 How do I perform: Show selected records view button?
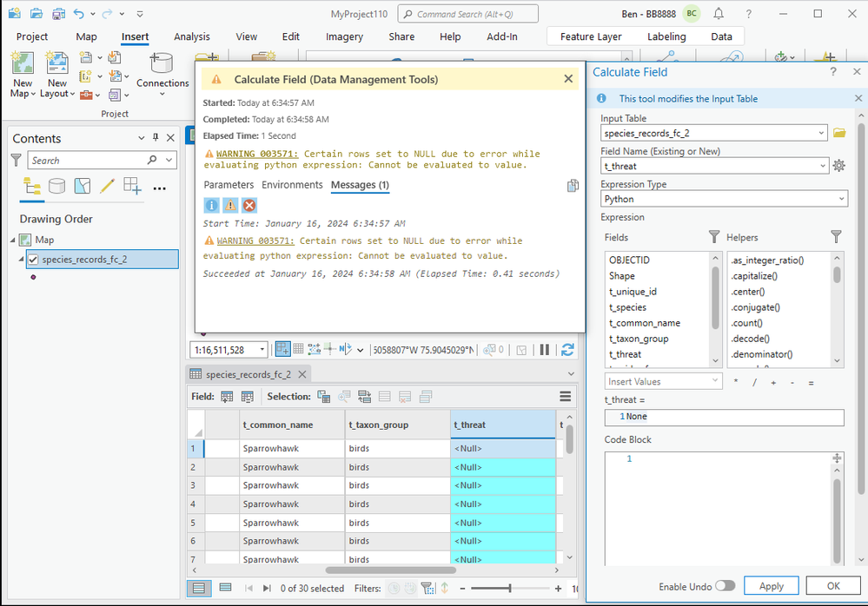(x=225, y=589)
